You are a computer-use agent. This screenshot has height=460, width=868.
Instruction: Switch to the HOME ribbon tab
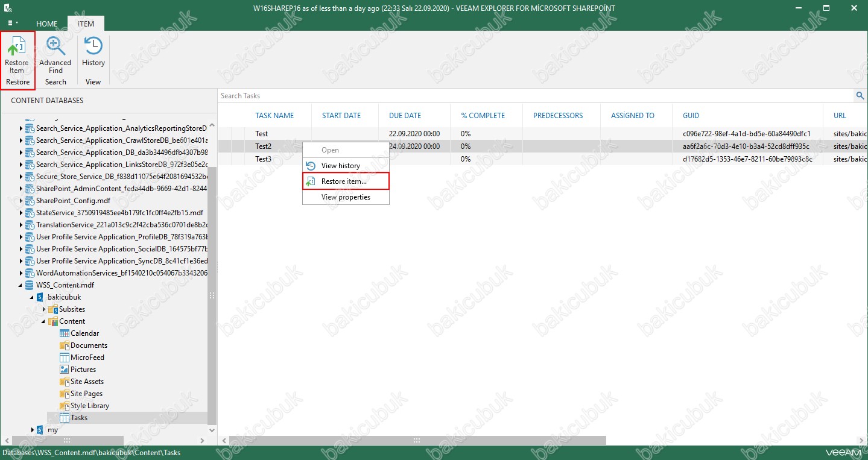pyautogui.click(x=47, y=24)
